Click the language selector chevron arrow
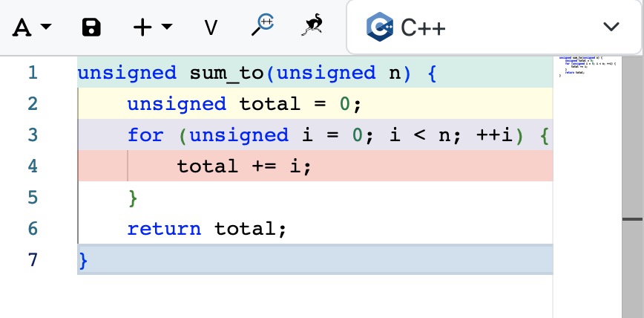 [611, 27]
